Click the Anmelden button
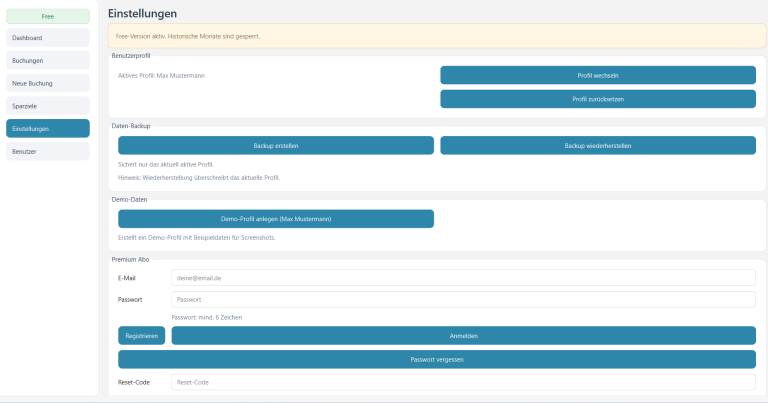The image size is (768, 403). click(463, 336)
